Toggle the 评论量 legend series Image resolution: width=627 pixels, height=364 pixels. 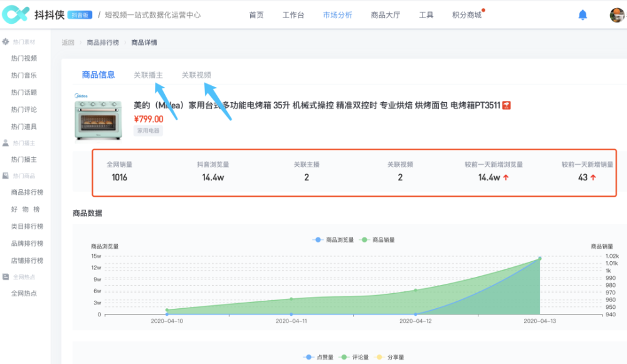coord(354,357)
